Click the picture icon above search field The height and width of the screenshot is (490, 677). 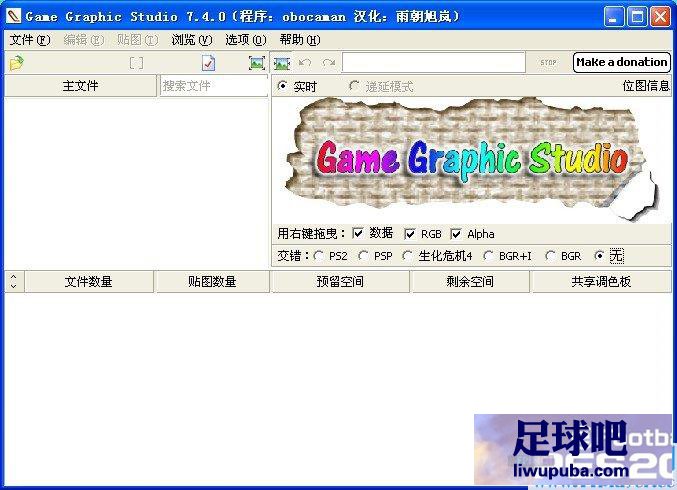[x=257, y=63]
